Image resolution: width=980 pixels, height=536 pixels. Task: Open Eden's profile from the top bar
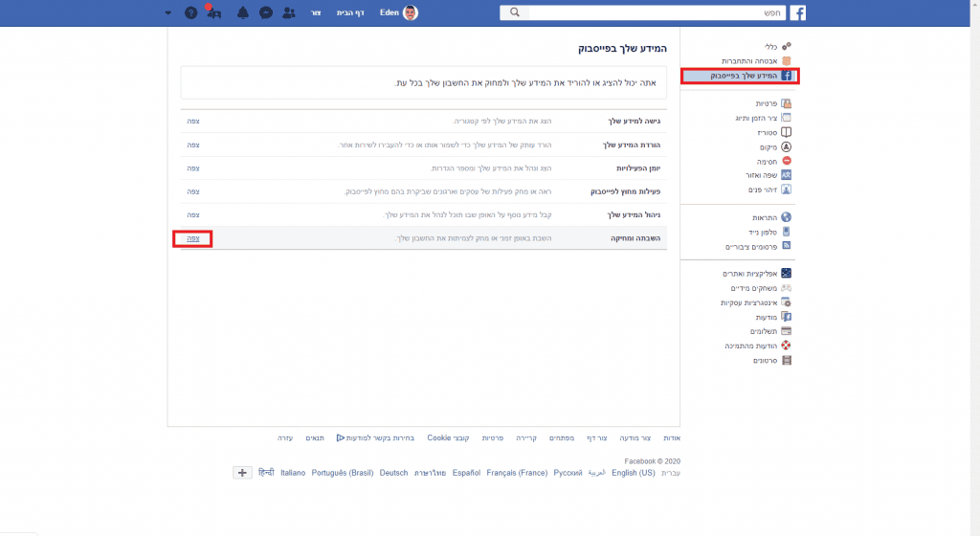(x=399, y=12)
